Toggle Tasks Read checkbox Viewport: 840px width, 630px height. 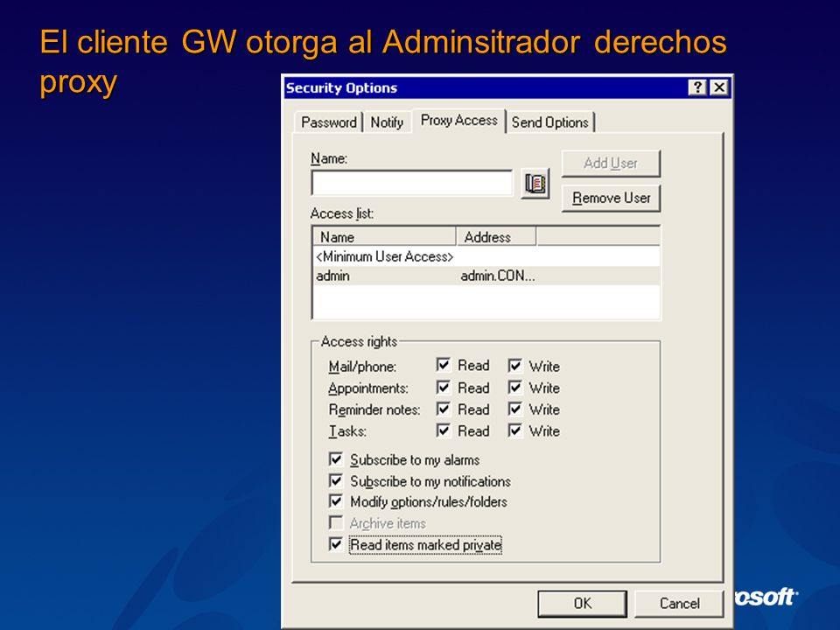[443, 430]
